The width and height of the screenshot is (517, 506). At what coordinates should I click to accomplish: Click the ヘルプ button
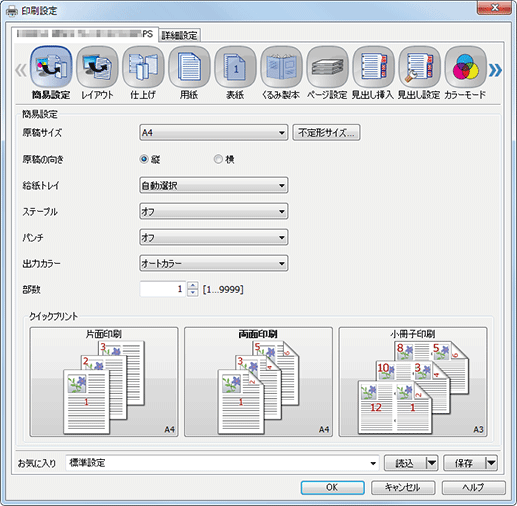pyautogui.click(x=474, y=487)
